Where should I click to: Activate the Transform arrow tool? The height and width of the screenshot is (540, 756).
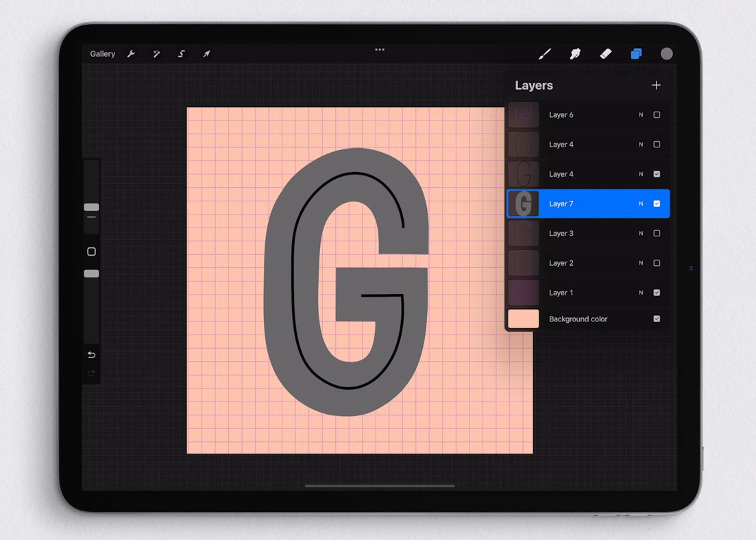pyautogui.click(x=206, y=54)
